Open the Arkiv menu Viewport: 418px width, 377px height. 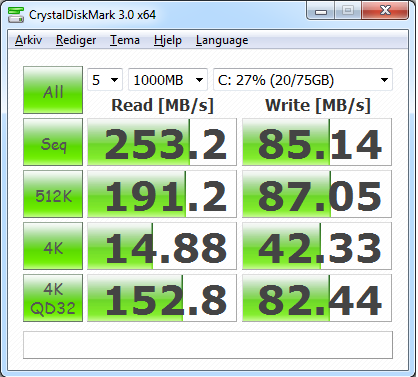[29, 40]
